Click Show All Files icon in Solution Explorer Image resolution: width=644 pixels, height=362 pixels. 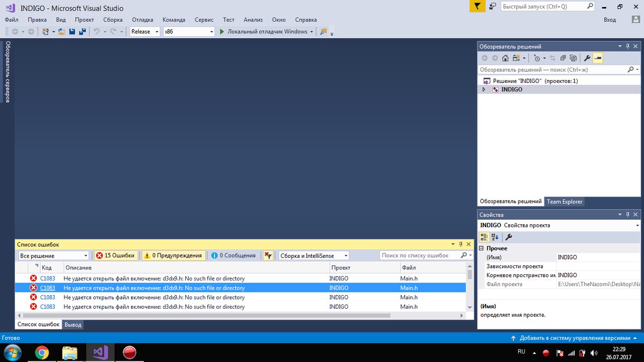[x=573, y=58]
